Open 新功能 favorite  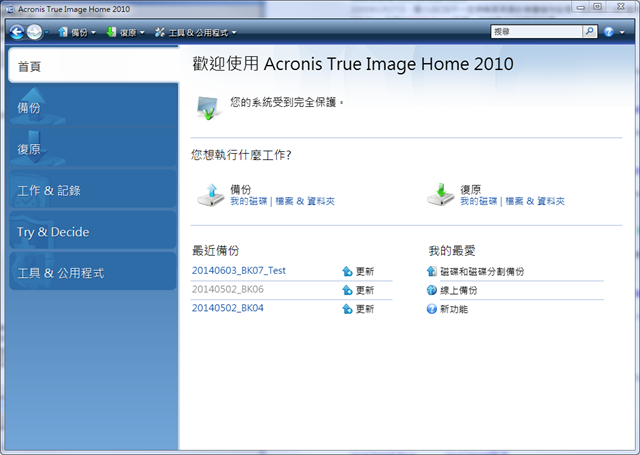tap(454, 309)
